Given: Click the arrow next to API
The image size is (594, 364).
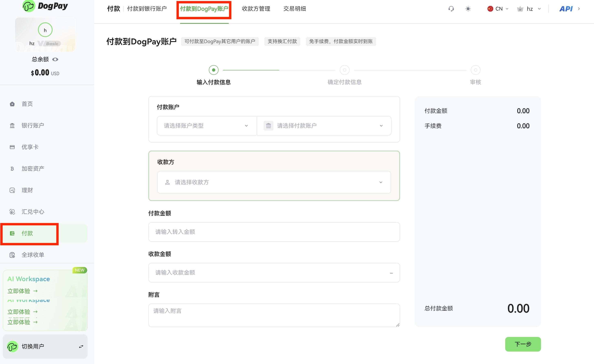Looking at the screenshot, I should coord(579,9).
